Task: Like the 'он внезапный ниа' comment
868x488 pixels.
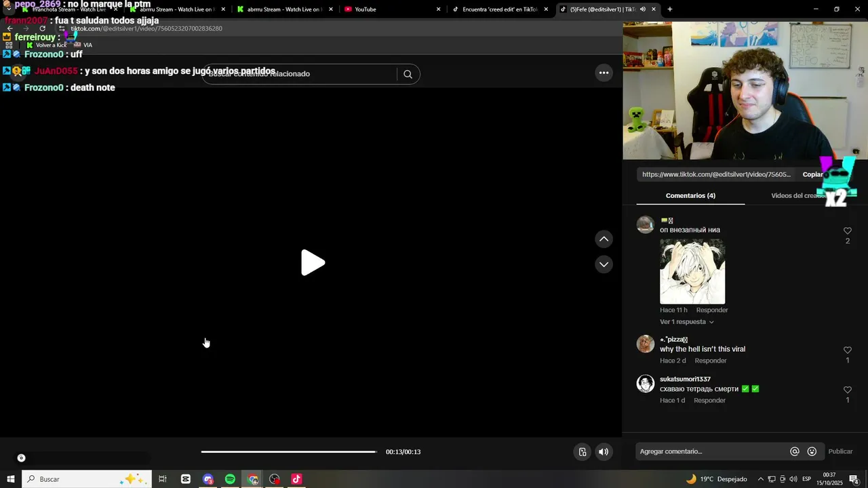Action: pos(847,231)
